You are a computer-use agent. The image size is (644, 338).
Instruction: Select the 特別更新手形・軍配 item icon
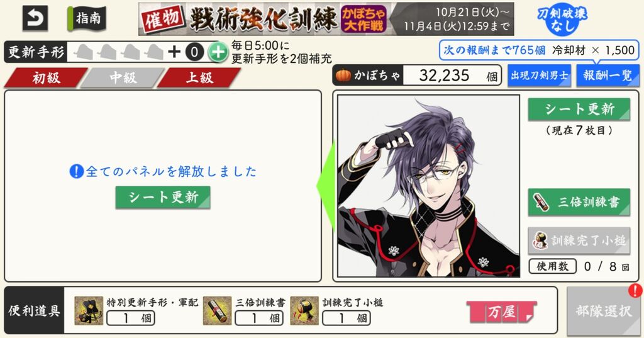click(89, 311)
